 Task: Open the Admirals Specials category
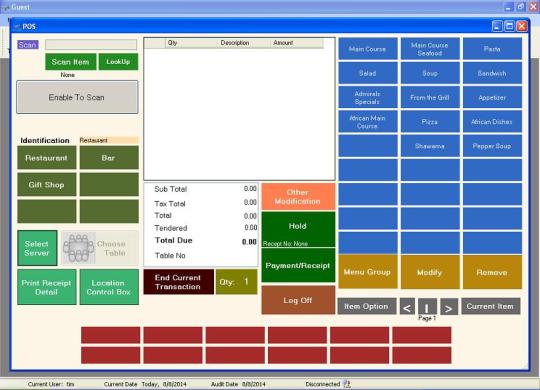(x=368, y=98)
